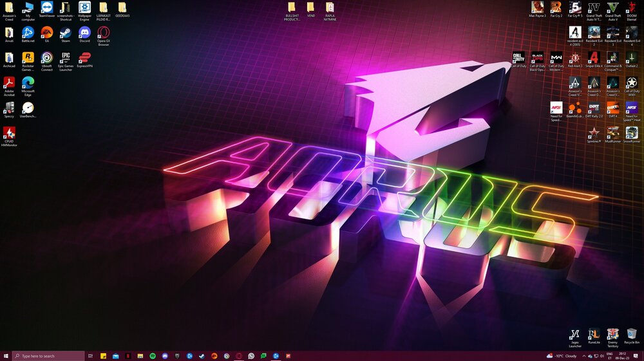Open Spotify from the taskbar

pos(153,356)
